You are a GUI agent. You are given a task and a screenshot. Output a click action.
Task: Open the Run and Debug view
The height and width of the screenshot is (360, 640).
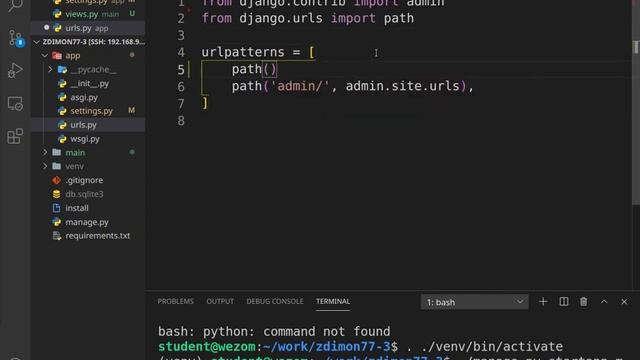(15, 70)
